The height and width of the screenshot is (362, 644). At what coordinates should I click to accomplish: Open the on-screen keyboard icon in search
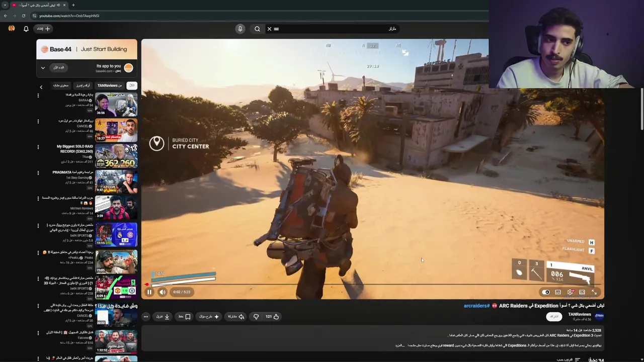(276, 29)
